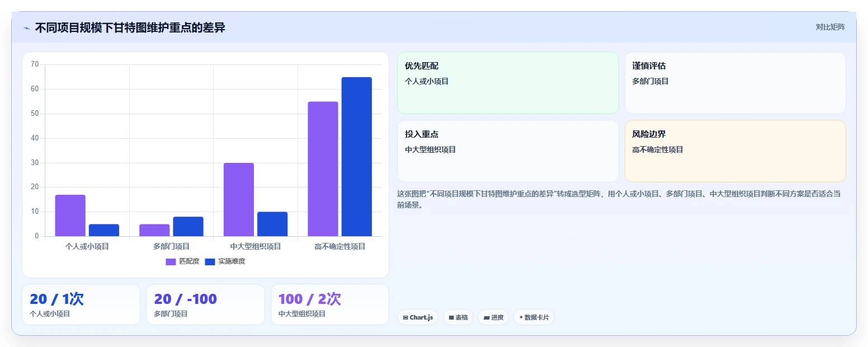Click the description paragraph starting 这张图把
Image resolution: width=868 pixels, height=347 pixels.
point(618,199)
